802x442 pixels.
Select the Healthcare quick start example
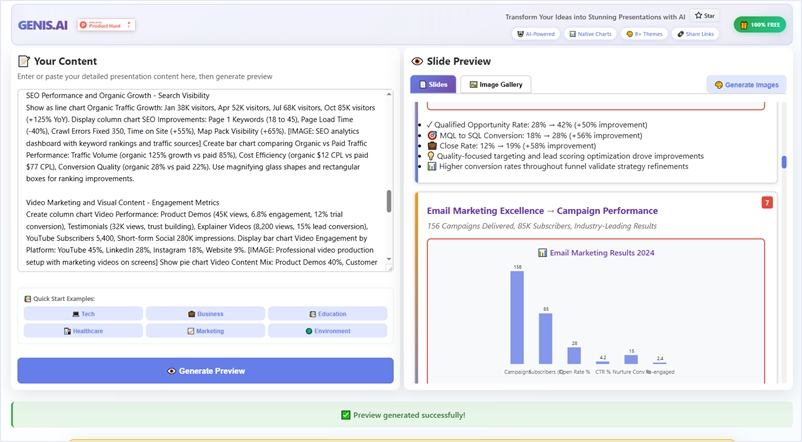(83, 331)
